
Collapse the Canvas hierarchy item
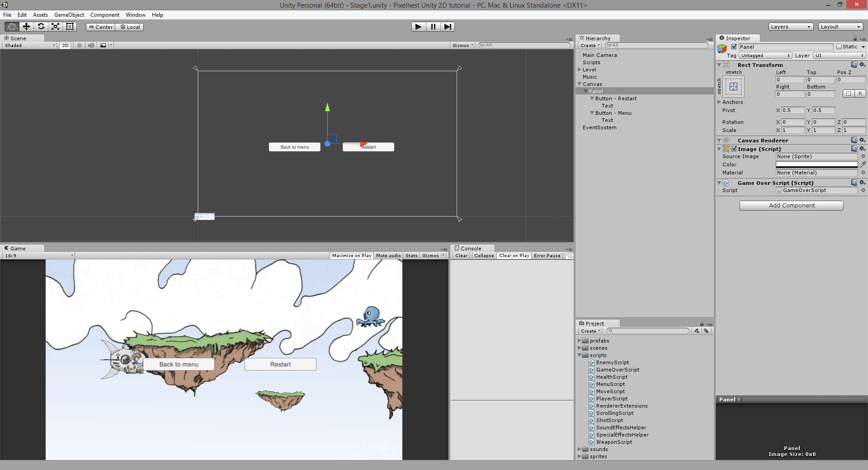(579, 84)
